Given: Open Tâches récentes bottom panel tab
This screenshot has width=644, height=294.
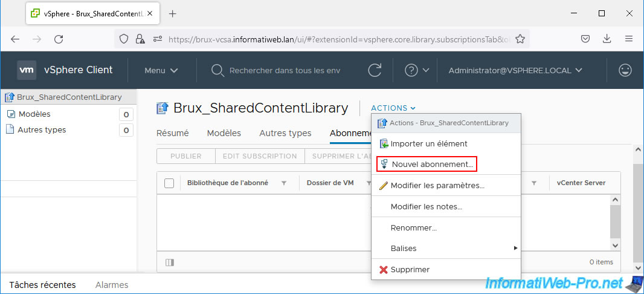Looking at the screenshot, I should click(x=42, y=284).
